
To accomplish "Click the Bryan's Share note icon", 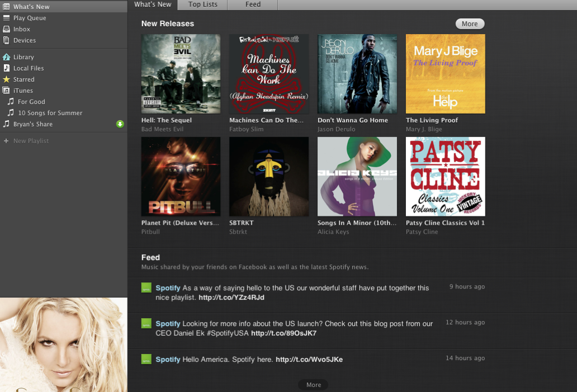I will pyautogui.click(x=6, y=124).
